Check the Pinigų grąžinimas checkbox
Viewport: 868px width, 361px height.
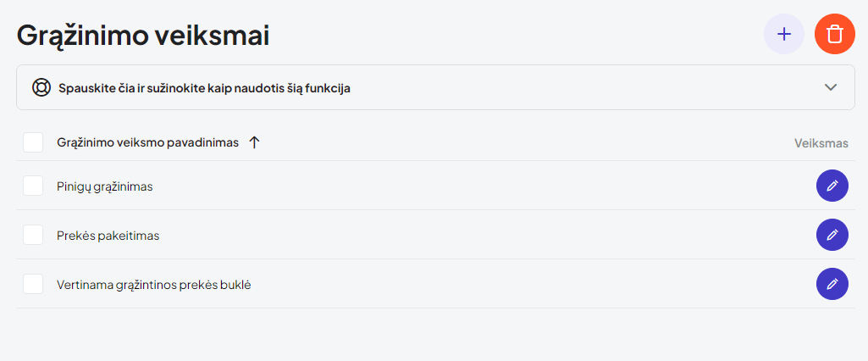tap(33, 186)
